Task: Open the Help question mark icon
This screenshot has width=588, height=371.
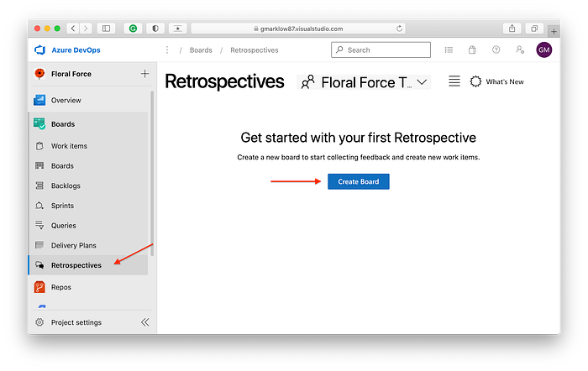Action: pos(496,50)
